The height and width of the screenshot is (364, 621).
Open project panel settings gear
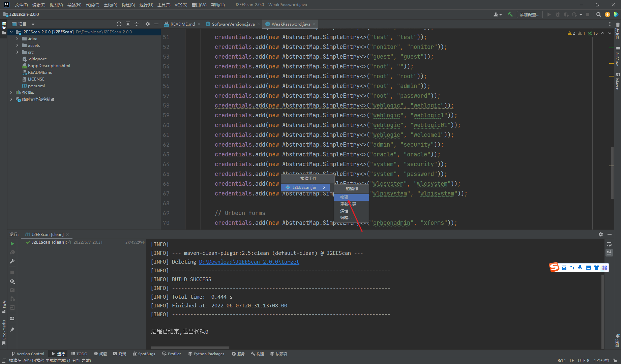[148, 24]
